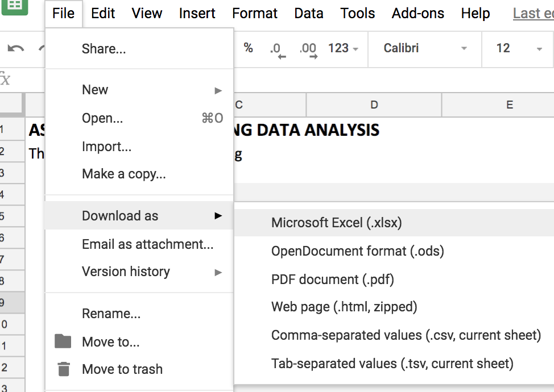554x392 pixels.
Task: Open the 123 number format dropdown
Action: (343, 48)
